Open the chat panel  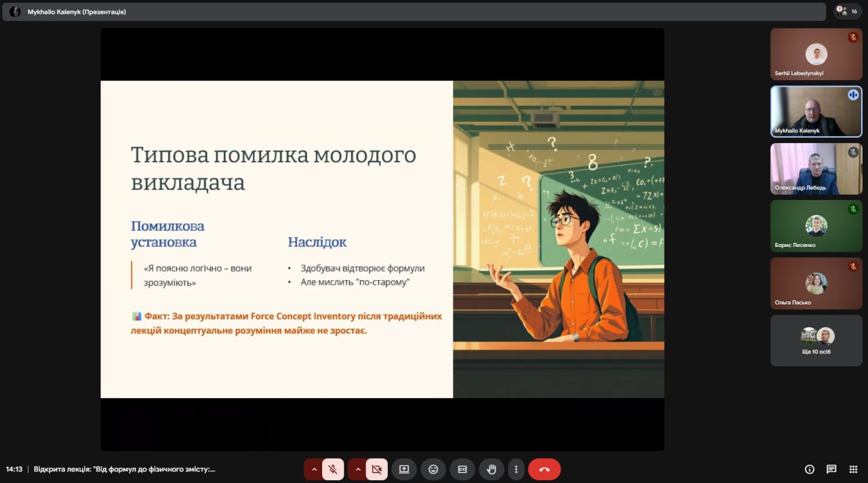tap(831, 469)
